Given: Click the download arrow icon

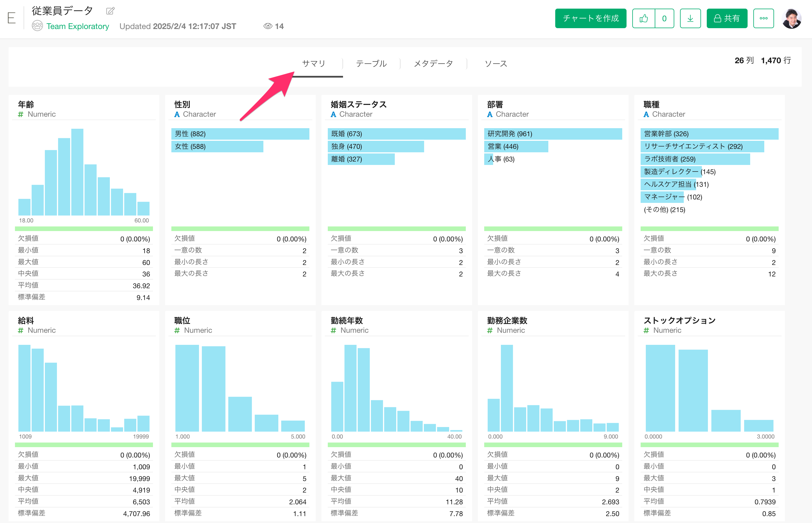Looking at the screenshot, I should pyautogui.click(x=690, y=18).
